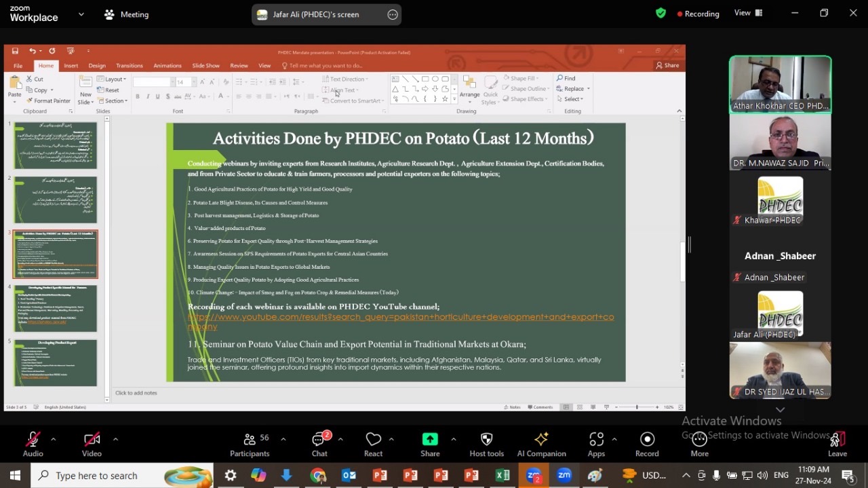Viewport: 868px width, 488px height.
Task: Click the green Share screen button
Action: [x=430, y=445]
